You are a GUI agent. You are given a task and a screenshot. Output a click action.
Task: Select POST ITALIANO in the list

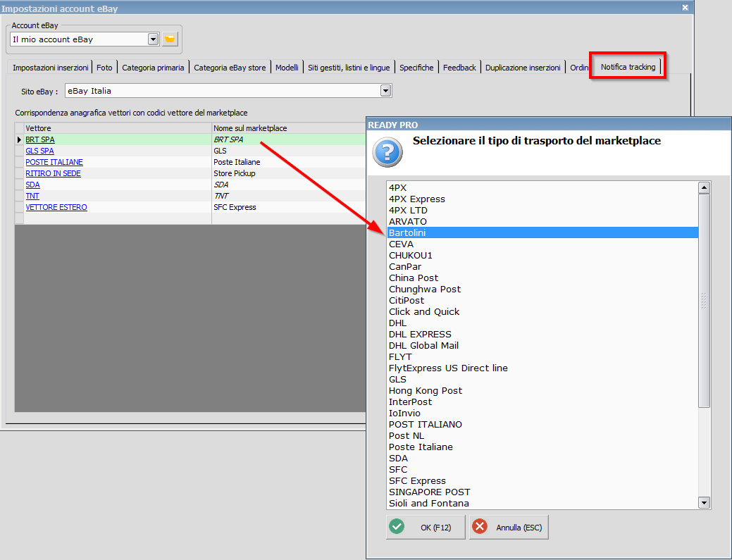coord(542,424)
